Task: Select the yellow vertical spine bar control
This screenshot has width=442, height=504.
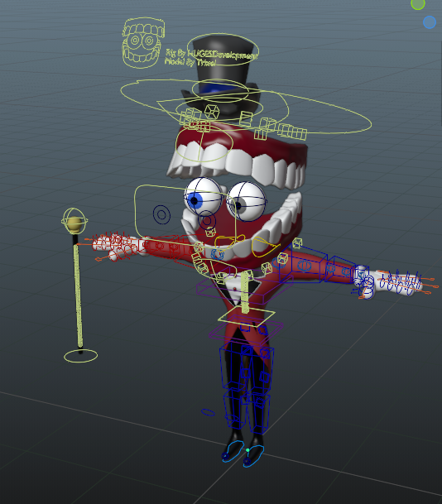Action: pos(245,292)
